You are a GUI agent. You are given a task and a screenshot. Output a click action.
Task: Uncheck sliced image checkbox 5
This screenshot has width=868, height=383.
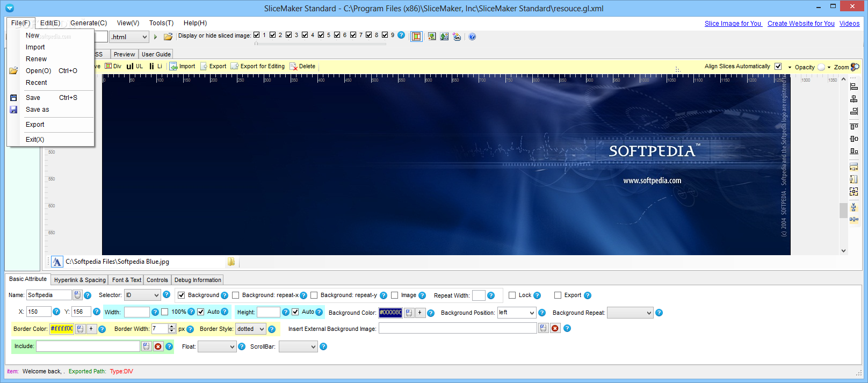(321, 35)
